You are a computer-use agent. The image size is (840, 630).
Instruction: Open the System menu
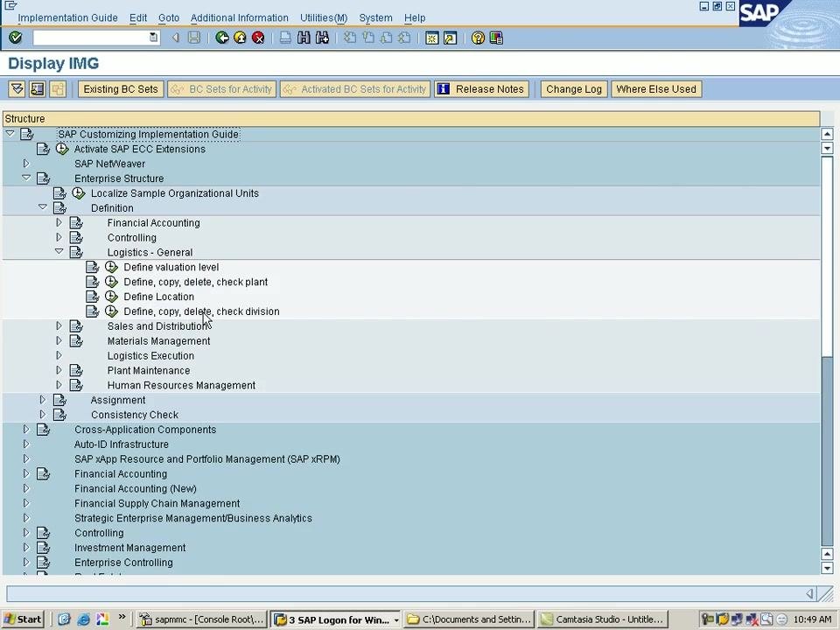[375, 17]
